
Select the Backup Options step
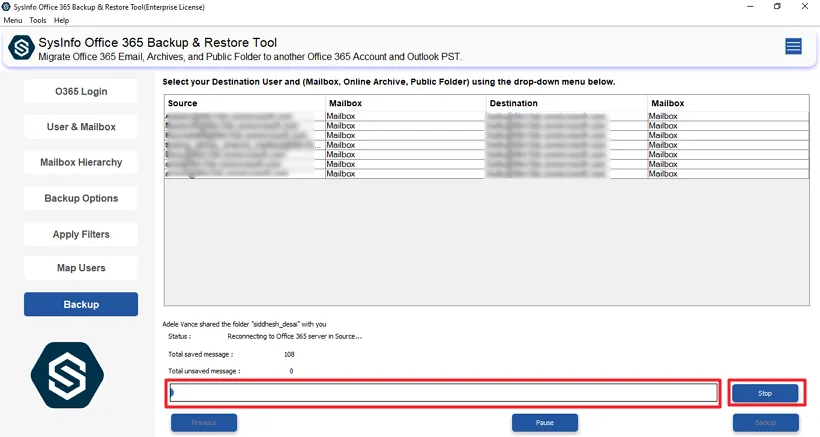click(81, 199)
